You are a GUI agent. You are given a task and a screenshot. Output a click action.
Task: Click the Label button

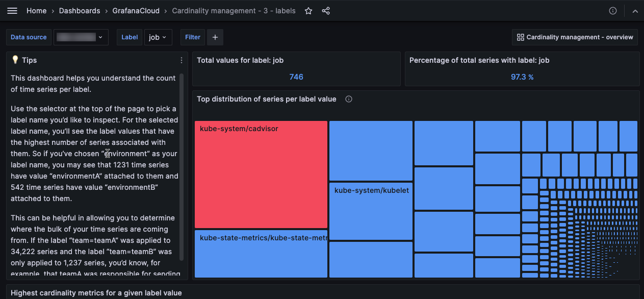tap(129, 37)
